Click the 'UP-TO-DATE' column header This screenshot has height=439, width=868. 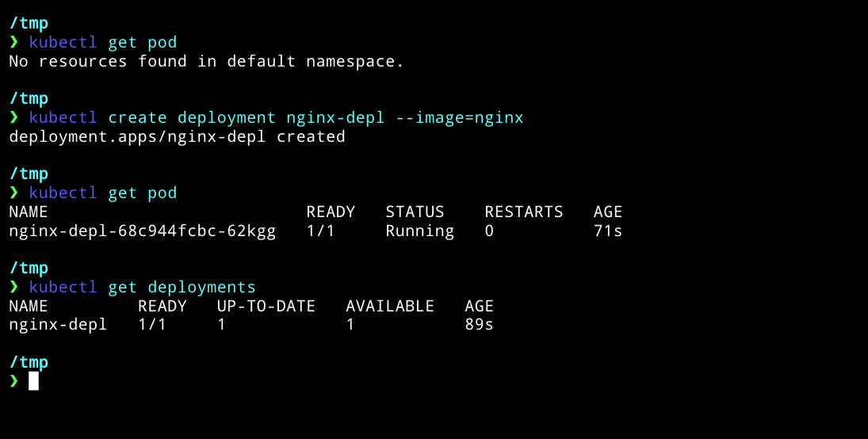pyautogui.click(x=266, y=306)
